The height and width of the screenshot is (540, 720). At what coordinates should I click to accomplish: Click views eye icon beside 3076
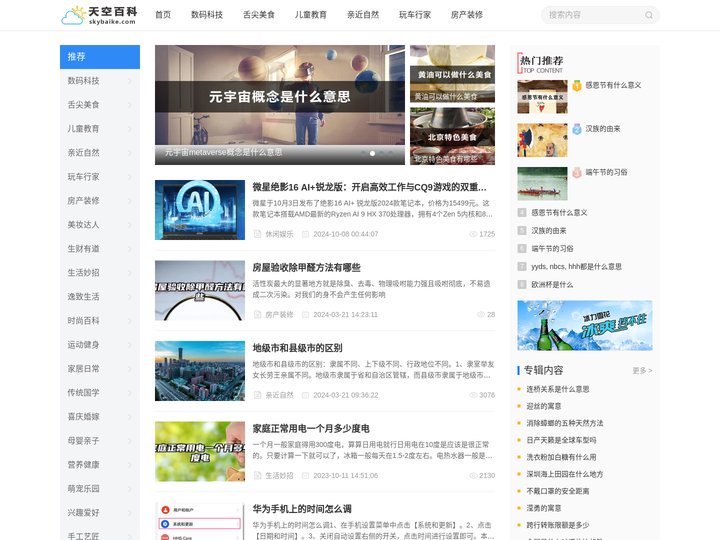pyautogui.click(x=473, y=395)
